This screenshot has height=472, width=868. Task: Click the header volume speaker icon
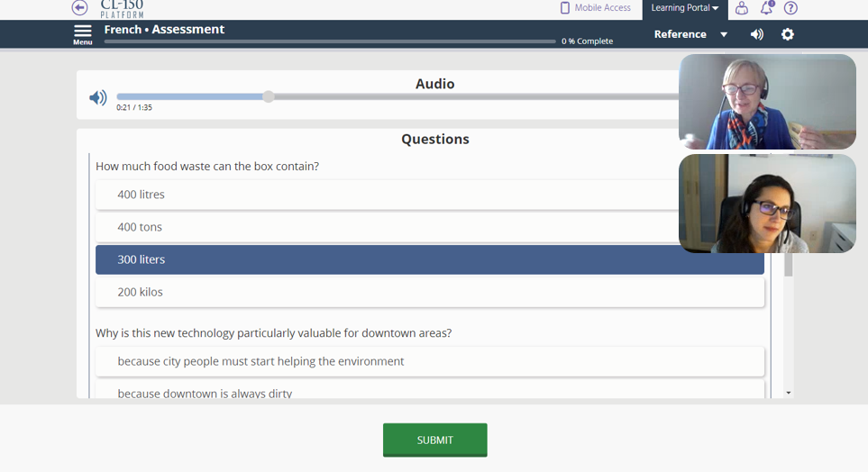[756, 34]
